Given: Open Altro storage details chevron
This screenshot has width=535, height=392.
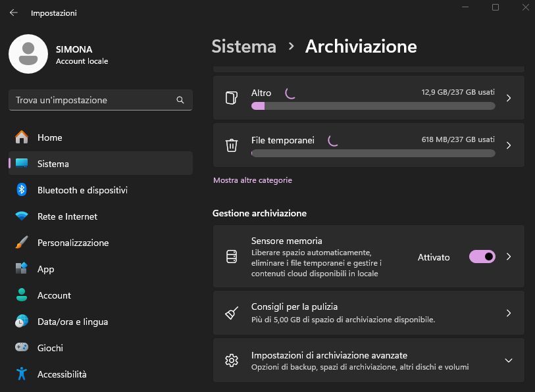Looking at the screenshot, I should pyautogui.click(x=509, y=98).
